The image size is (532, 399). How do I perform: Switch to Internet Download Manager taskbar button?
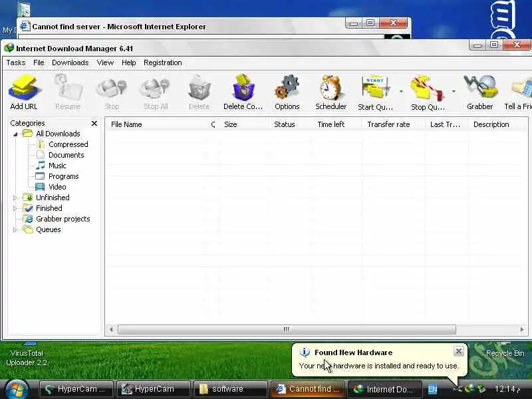point(385,389)
